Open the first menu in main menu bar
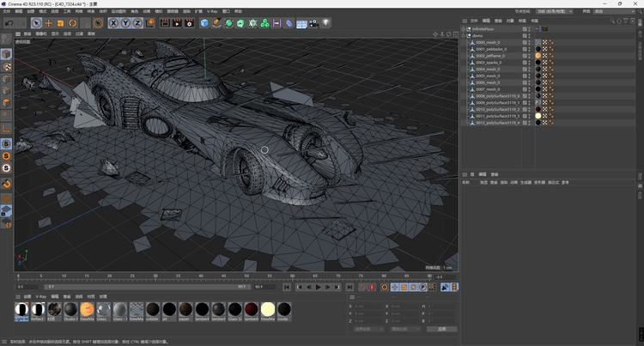The image size is (644, 346). pyautogui.click(x=7, y=11)
